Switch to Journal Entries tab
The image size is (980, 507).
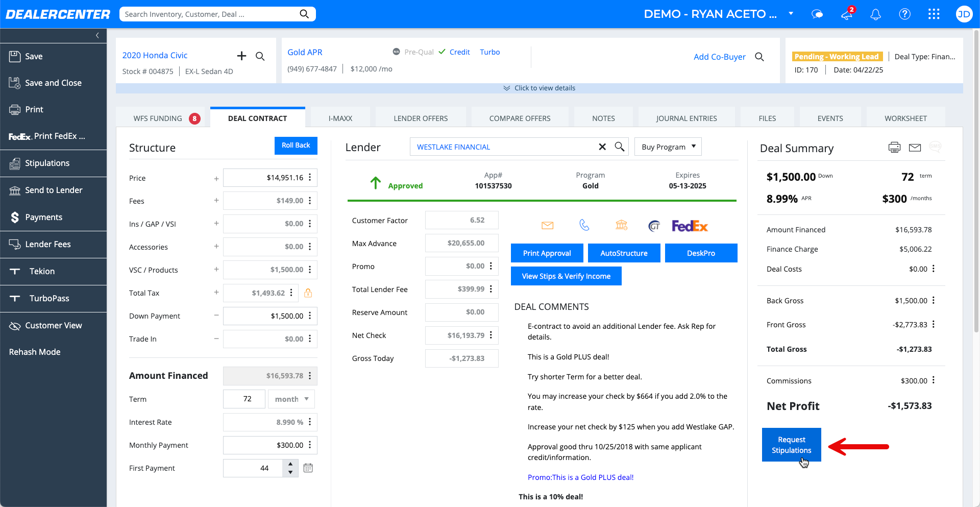687,118
